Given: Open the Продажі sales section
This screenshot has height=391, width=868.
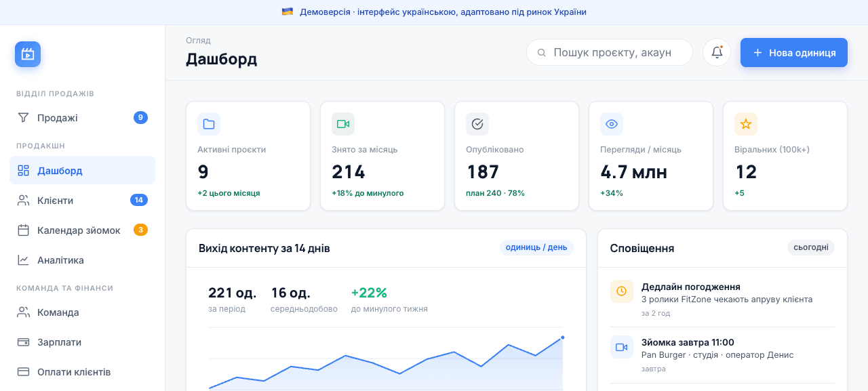Looking at the screenshot, I should (x=82, y=118).
